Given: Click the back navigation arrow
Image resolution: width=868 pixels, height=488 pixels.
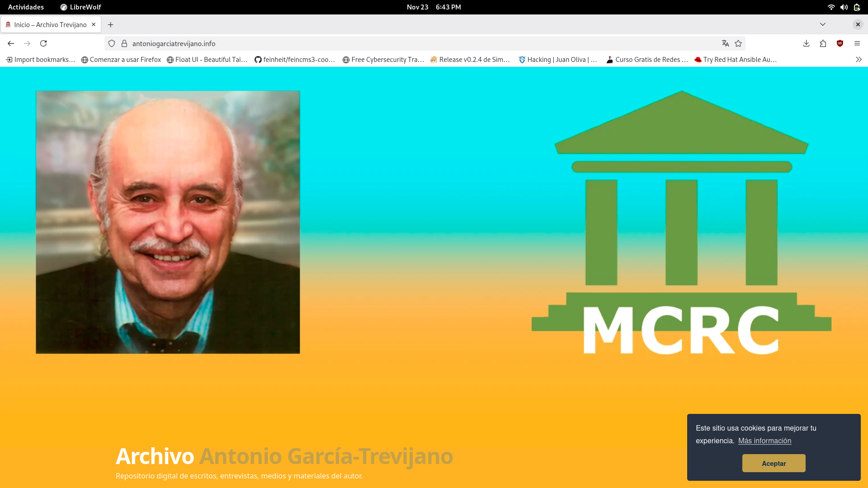Looking at the screenshot, I should (11, 43).
